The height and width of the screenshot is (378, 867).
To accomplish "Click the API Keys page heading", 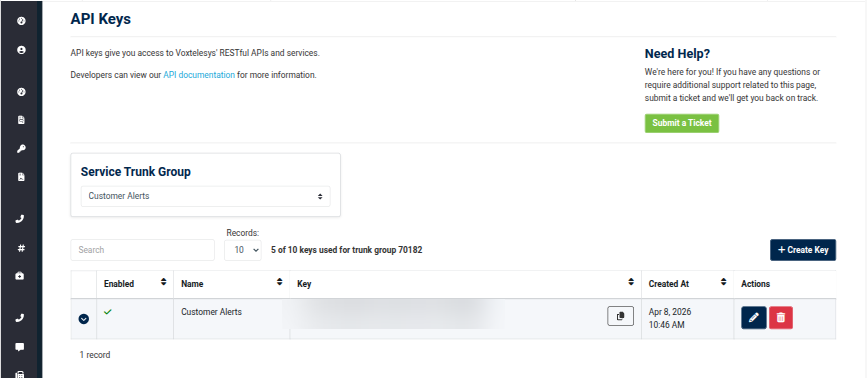I will 101,19.
